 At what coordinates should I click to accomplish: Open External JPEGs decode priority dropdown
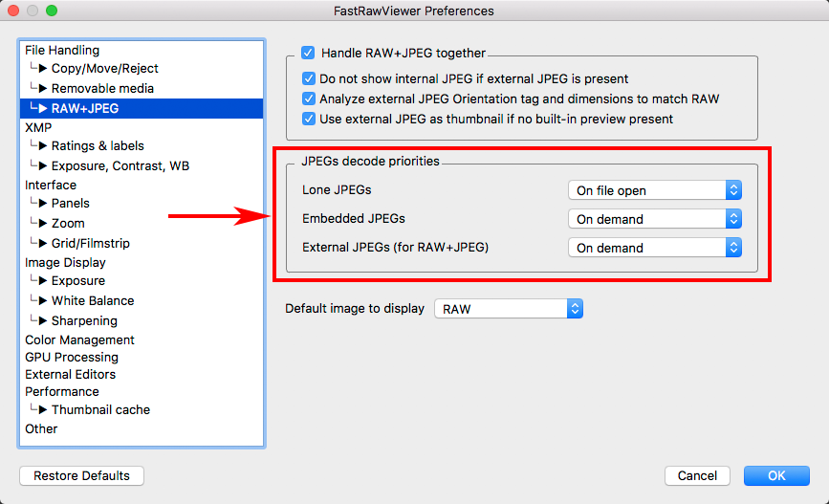pos(655,248)
